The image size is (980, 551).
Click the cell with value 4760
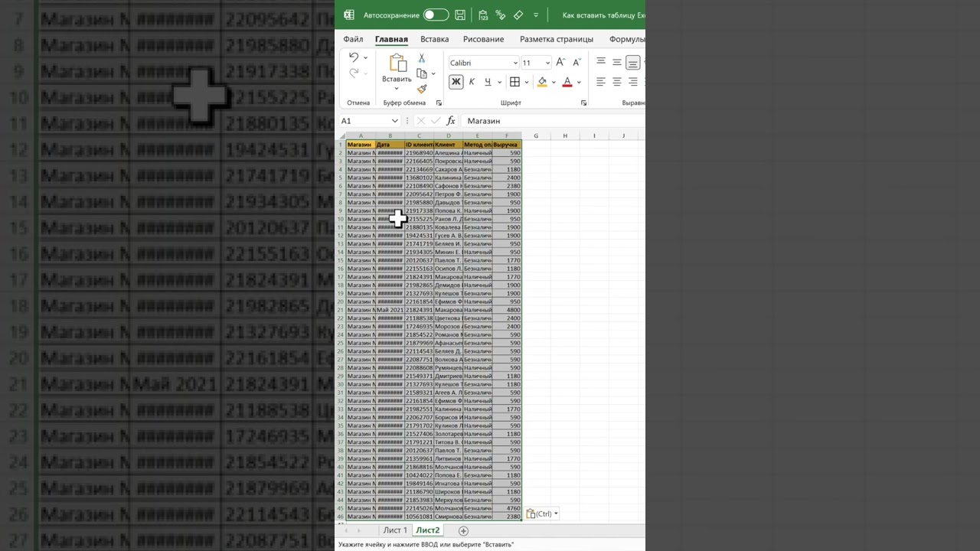point(507,508)
